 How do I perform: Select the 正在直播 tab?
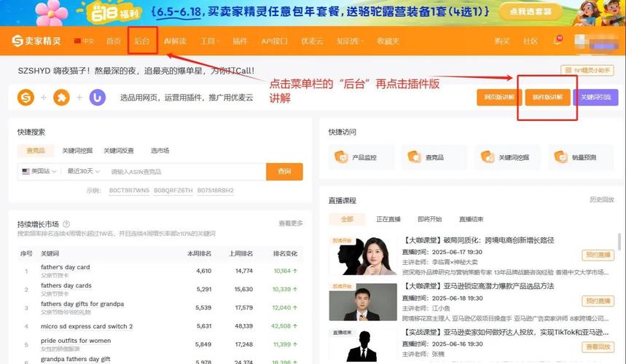[x=388, y=219]
